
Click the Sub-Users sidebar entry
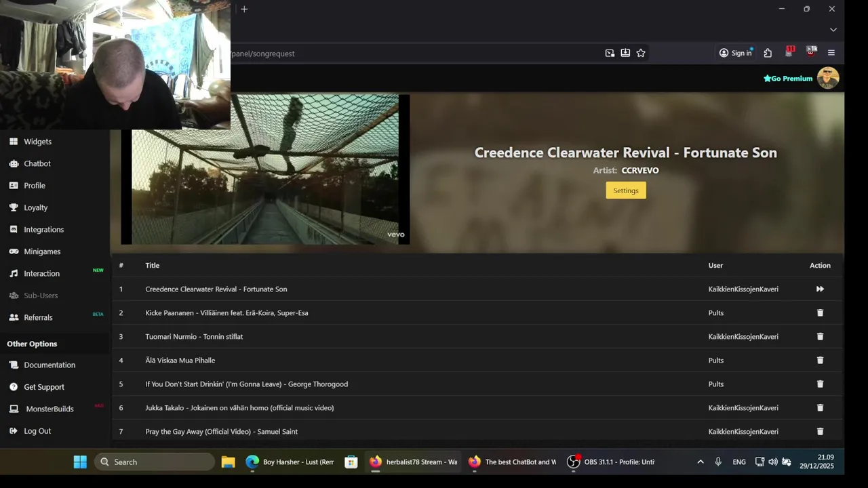(41, 296)
